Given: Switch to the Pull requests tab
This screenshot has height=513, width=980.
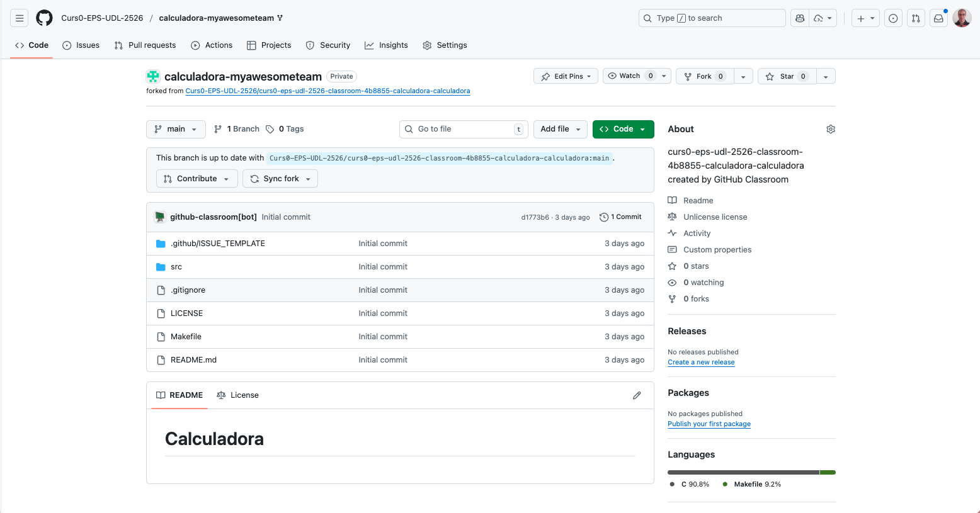Looking at the screenshot, I should point(145,45).
